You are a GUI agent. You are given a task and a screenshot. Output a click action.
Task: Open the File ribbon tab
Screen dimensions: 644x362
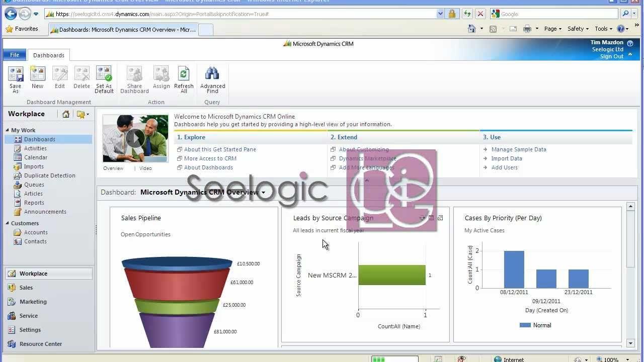point(15,55)
